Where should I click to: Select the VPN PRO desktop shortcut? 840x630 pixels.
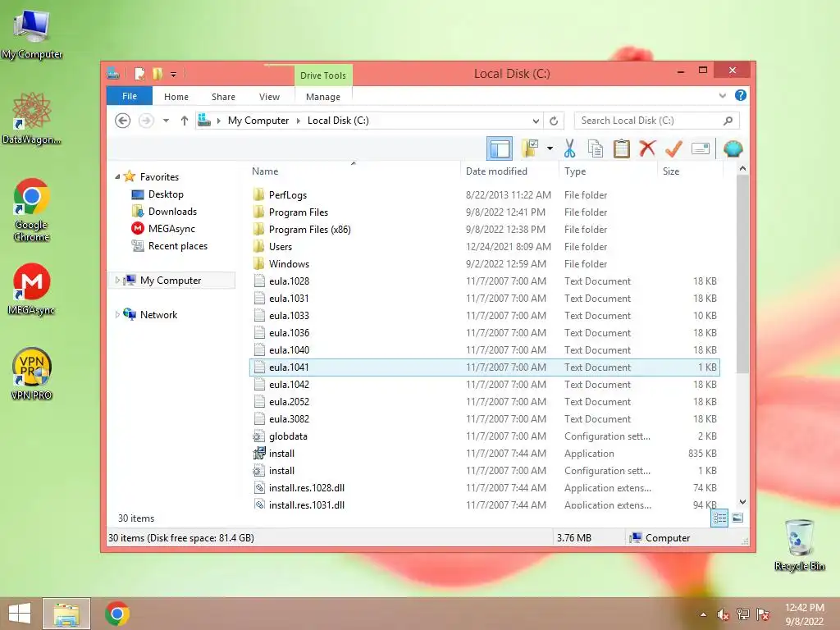point(32,373)
